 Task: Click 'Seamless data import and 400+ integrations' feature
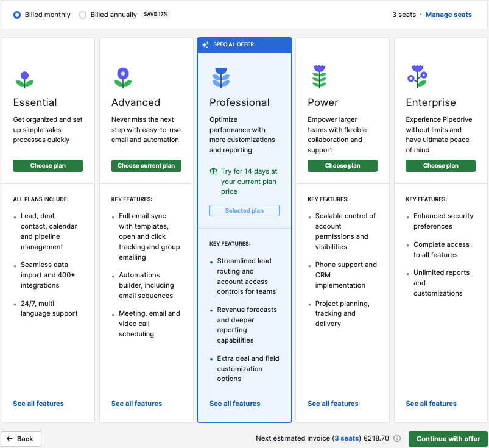pos(47,275)
